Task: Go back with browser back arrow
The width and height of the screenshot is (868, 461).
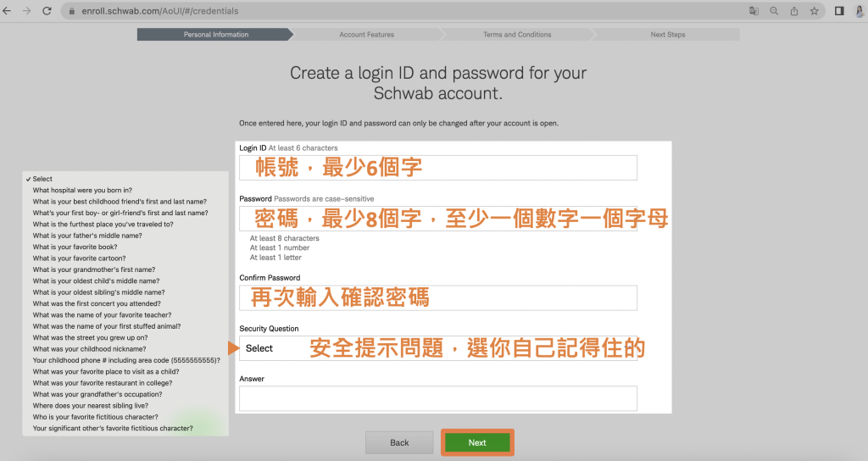Action: pyautogui.click(x=7, y=11)
